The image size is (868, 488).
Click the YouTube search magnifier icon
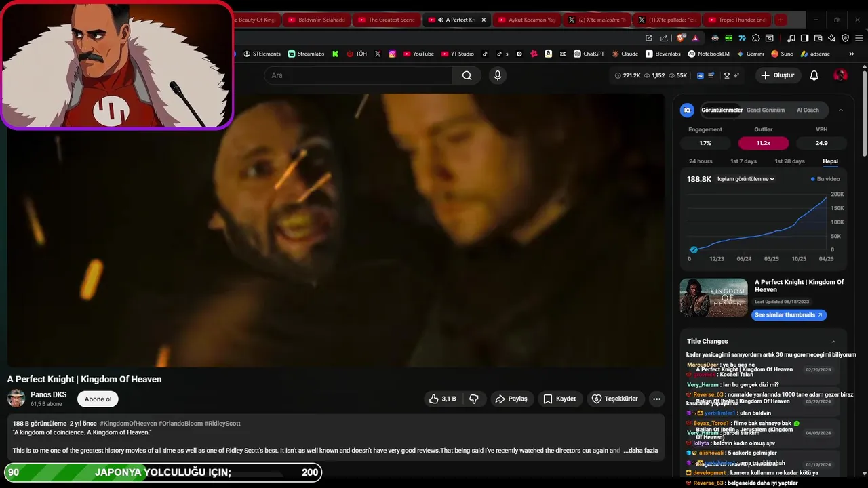click(x=467, y=75)
